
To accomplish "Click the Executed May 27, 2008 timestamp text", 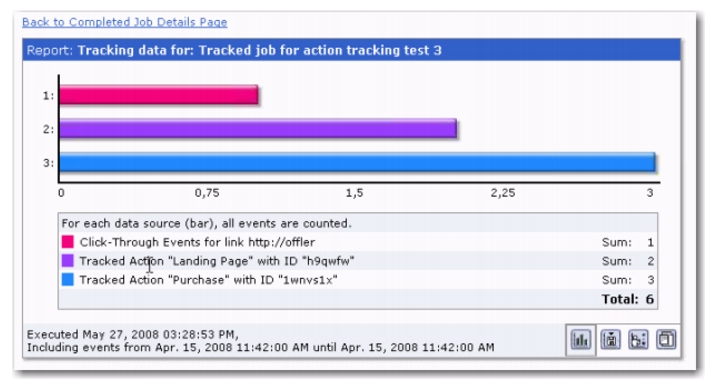I will 133,334.
